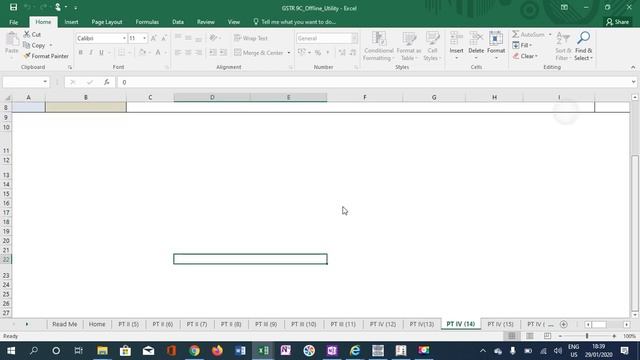
Task: Switch to the Review tab
Action: 206,22
